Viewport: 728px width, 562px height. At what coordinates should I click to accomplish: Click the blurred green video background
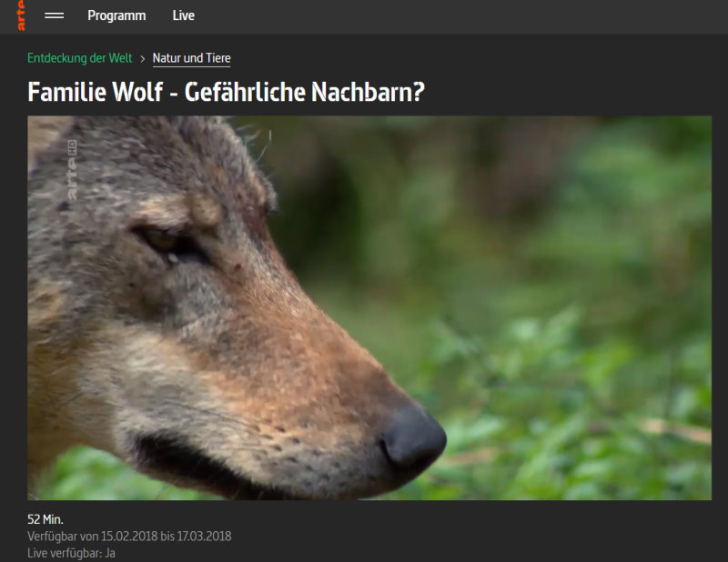point(564,273)
